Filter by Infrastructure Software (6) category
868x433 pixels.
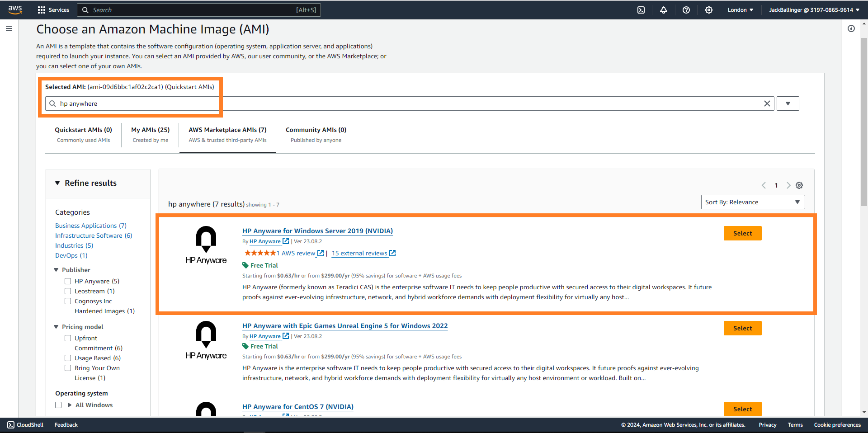click(94, 235)
